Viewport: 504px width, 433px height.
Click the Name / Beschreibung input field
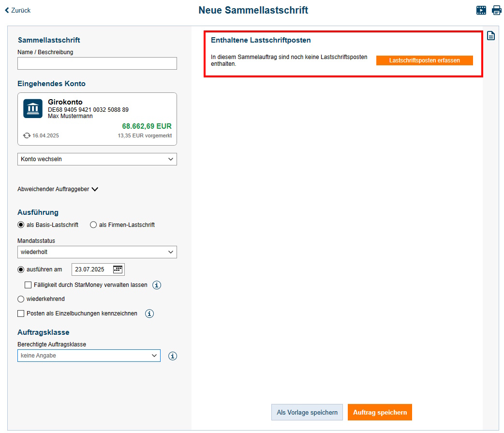pos(97,63)
